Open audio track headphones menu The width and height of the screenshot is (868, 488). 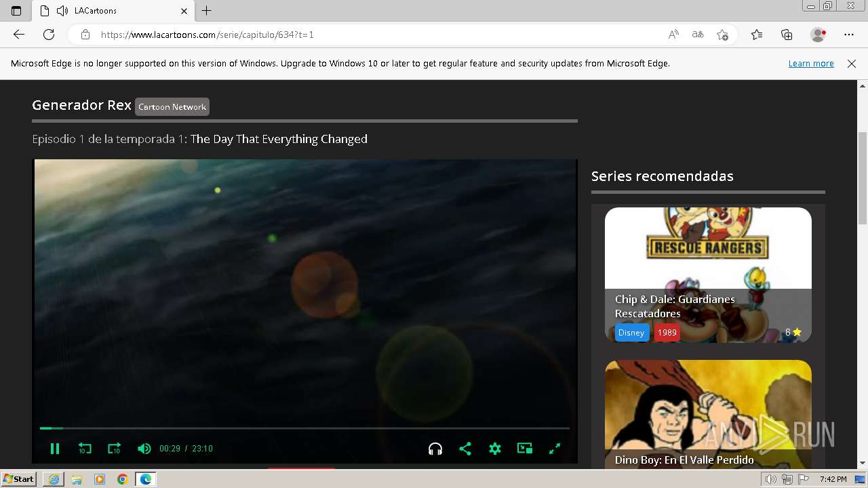(435, 449)
